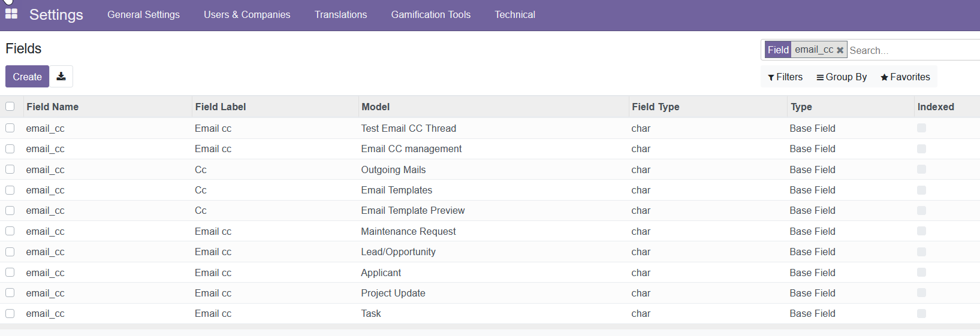Open the General Settings menu

[143, 14]
